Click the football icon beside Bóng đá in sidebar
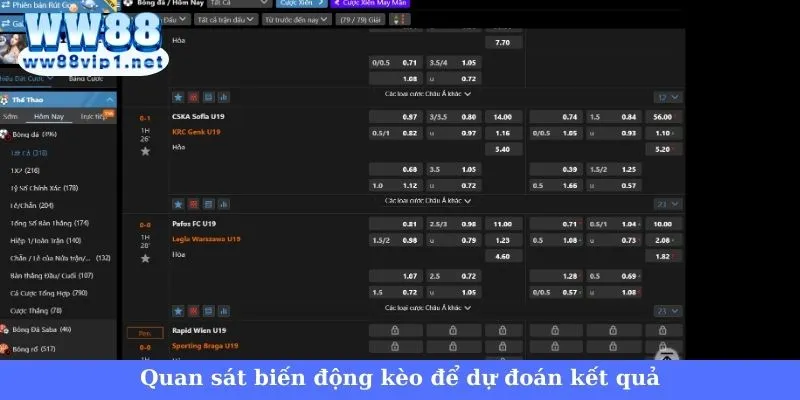 [x=4, y=135]
